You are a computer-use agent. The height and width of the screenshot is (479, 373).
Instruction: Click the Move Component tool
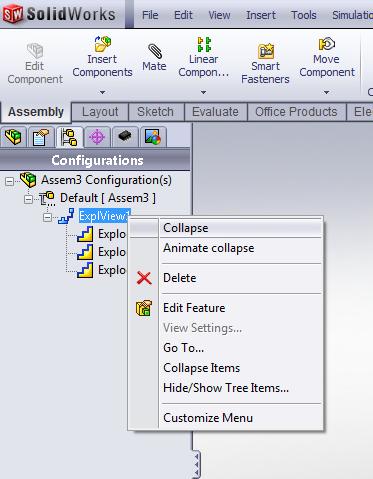click(x=327, y=57)
